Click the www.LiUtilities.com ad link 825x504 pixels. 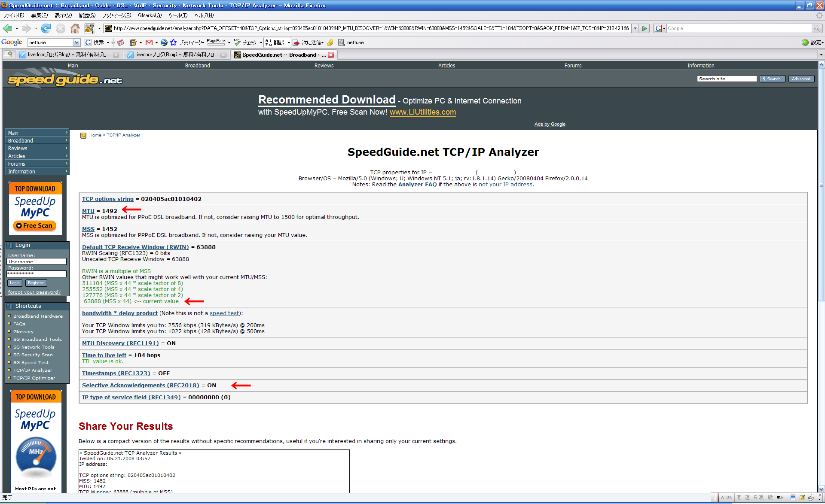[x=423, y=112]
